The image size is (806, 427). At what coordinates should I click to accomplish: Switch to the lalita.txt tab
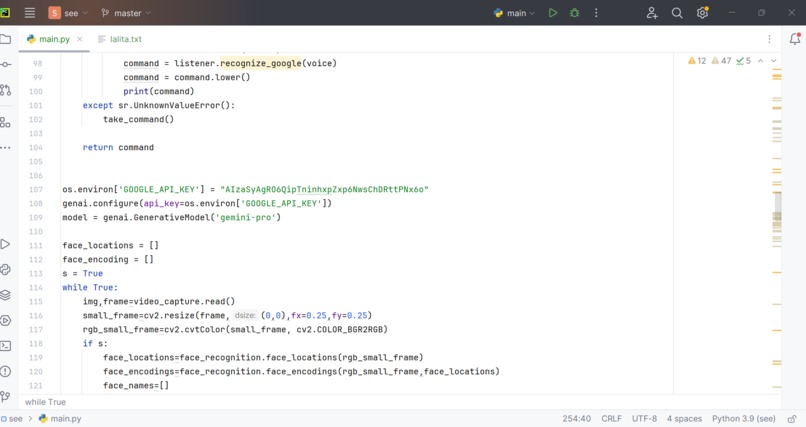[120, 39]
